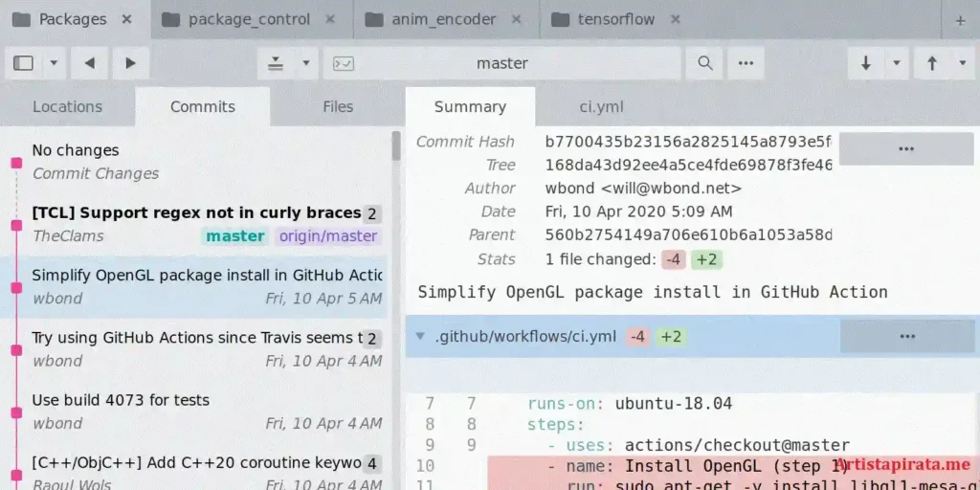Add a new tab with plus icon
Viewport: 980px width, 490px height.
tap(960, 19)
